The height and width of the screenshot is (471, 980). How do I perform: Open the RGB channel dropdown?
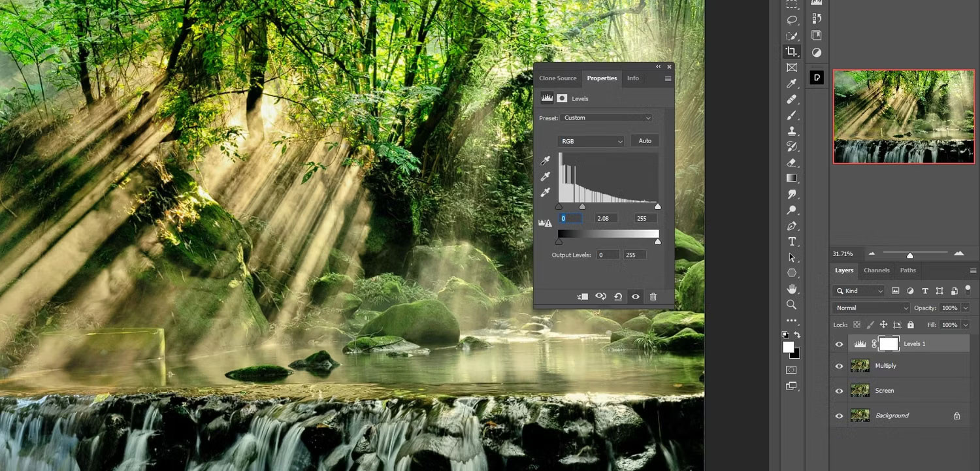pos(591,141)
